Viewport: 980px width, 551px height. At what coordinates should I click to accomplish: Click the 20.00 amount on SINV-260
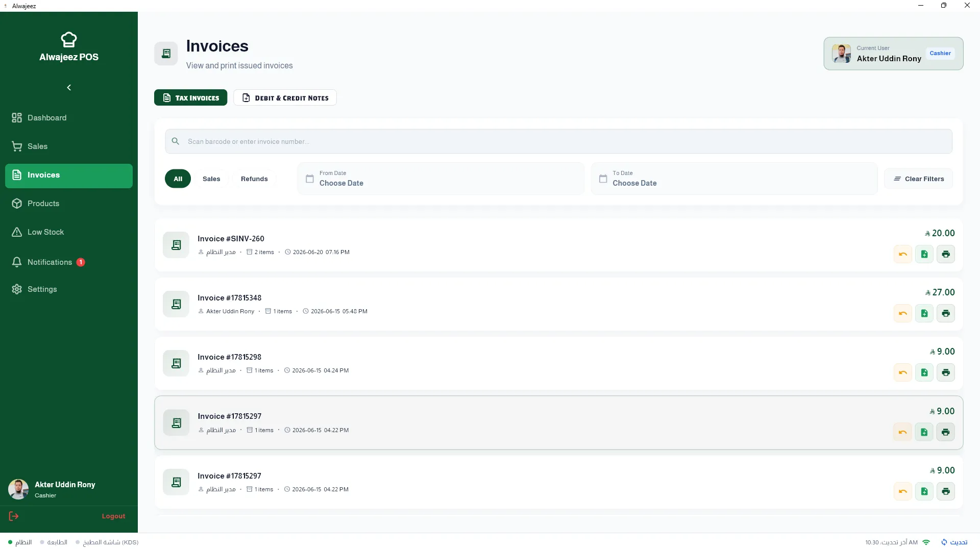[x=940, y=233]
